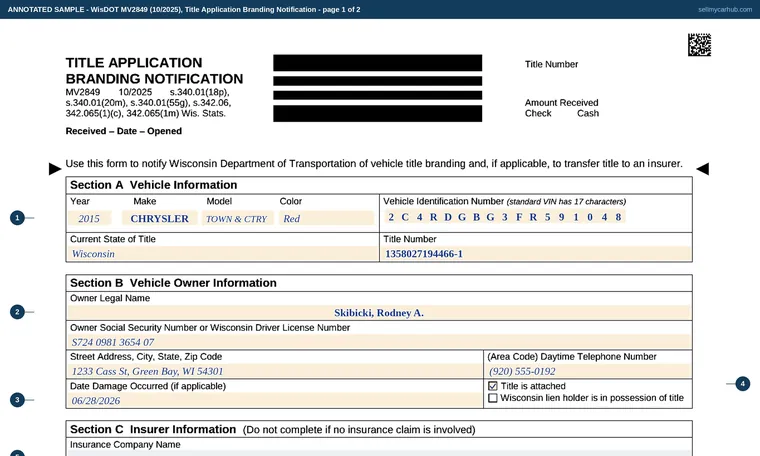The height and width of the screenshot is (456, 760).
Task: Click the 'Title Number' label in the header area
Action: 551,64
